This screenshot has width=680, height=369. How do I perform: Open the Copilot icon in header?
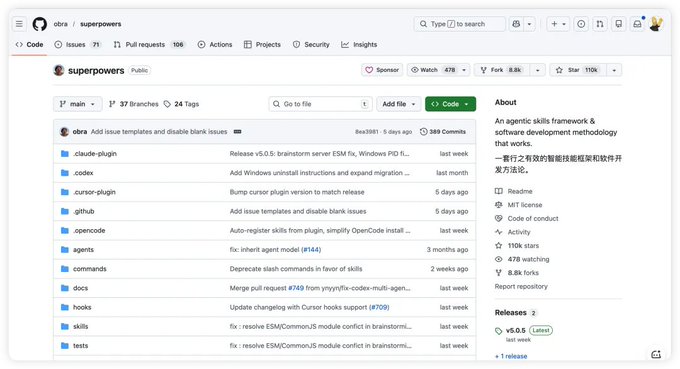(x=516, y=24)
